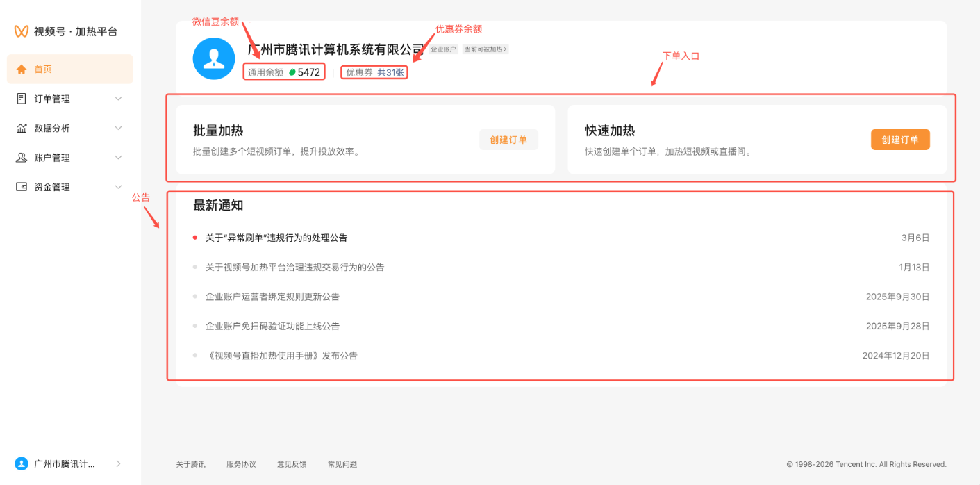Click the Tencent copyright text

pyautogui.click(x=867, y=464)
